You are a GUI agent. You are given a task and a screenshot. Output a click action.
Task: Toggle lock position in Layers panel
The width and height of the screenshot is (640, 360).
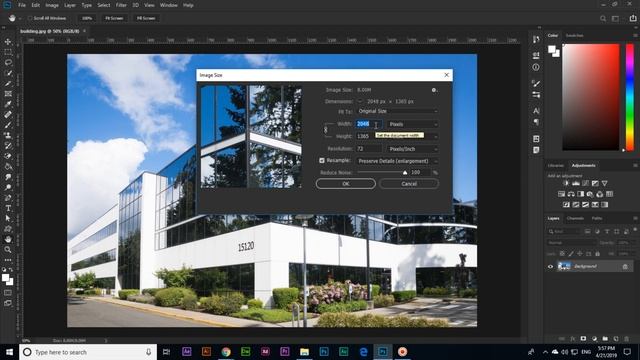click(580, 254)
